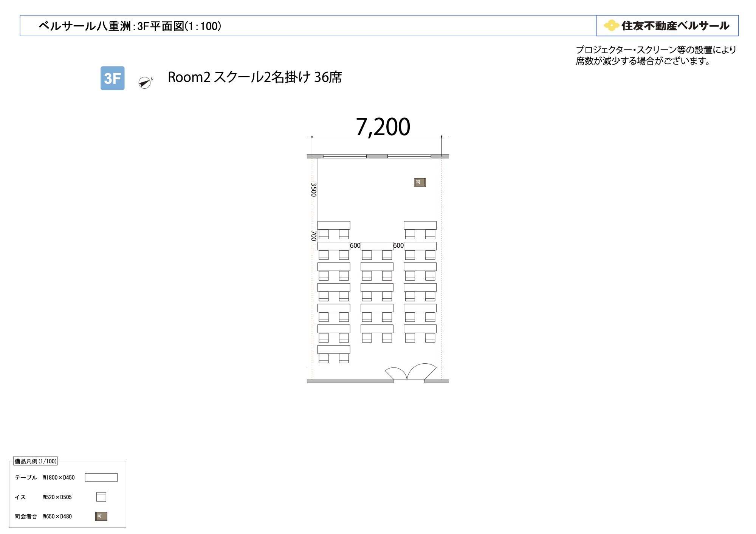Click the Sumitomo Bellesalle yellow logo mark
The image size is (756, 534).
611,26
